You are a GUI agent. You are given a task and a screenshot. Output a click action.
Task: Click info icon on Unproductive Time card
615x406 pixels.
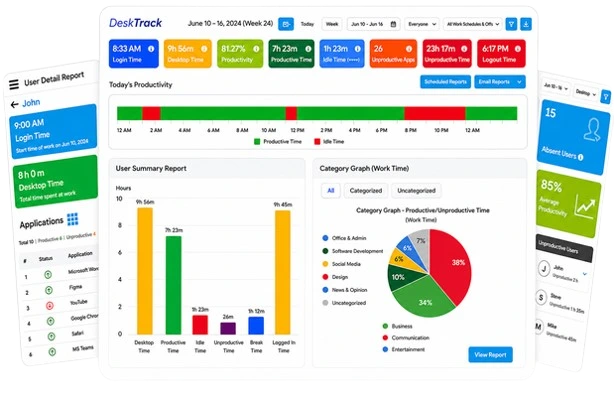pos(464,49)
